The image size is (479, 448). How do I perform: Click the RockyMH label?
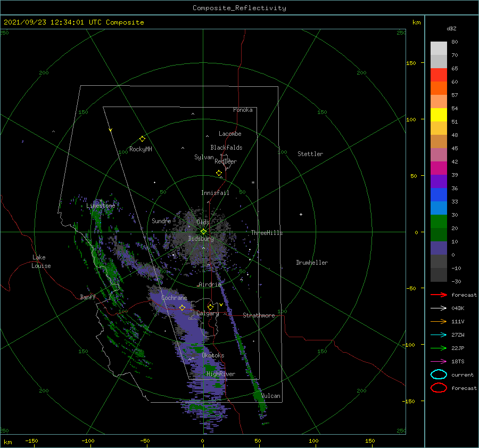(x=141, y=149)
